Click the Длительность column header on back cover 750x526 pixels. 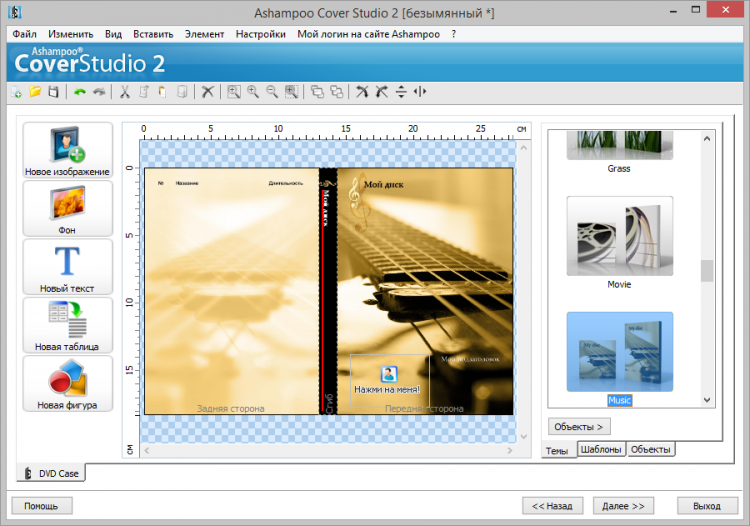286,183
